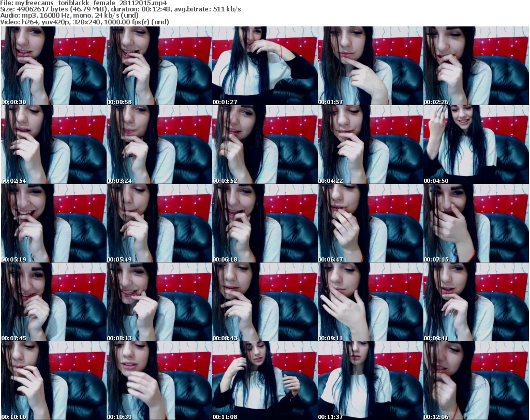Select the thumbnail stamped 00:02:54
Screen dimensions: 530x420
point(54,144)
